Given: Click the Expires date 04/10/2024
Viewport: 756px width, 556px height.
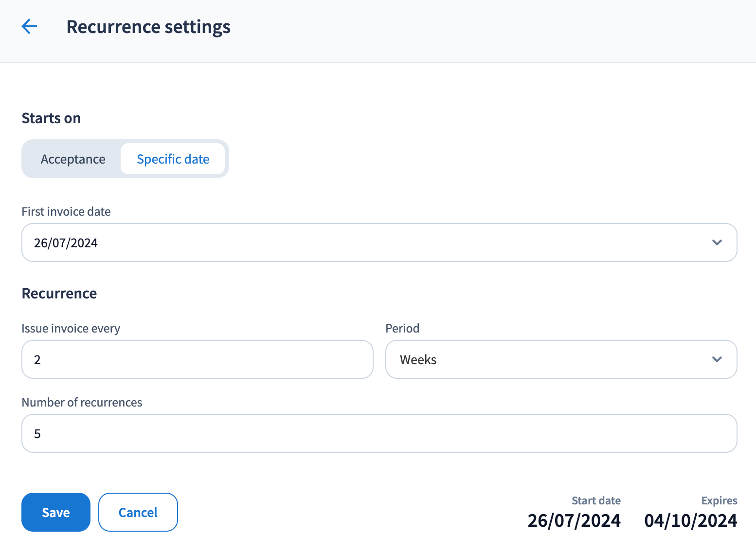Looking at the screenshot, I should [690, 520].
